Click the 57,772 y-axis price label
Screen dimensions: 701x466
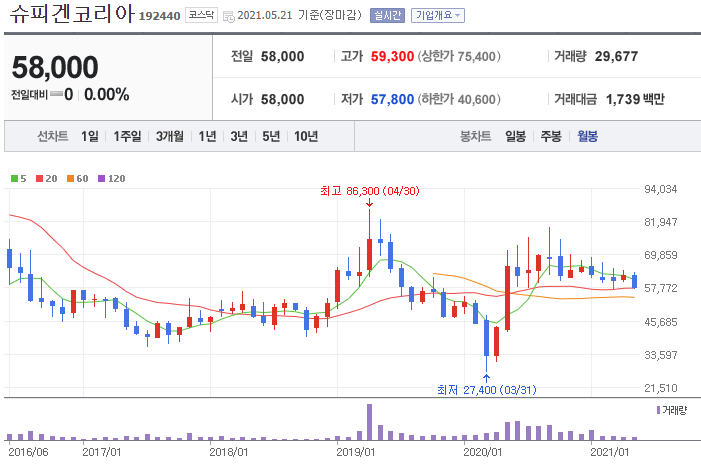pyautogui.click(x=660, y=288)
